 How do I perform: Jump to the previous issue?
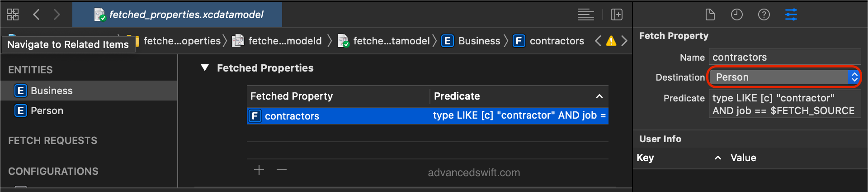pyautogui.click(x=598, y=41)
